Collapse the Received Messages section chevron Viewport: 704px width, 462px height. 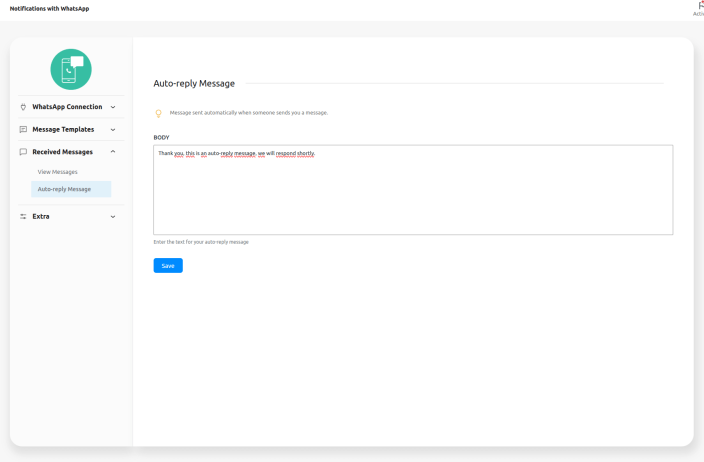pos(113,152)
